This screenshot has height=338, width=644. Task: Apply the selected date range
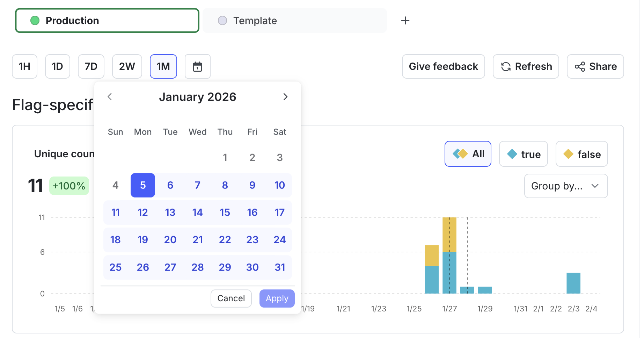point(277,298)
